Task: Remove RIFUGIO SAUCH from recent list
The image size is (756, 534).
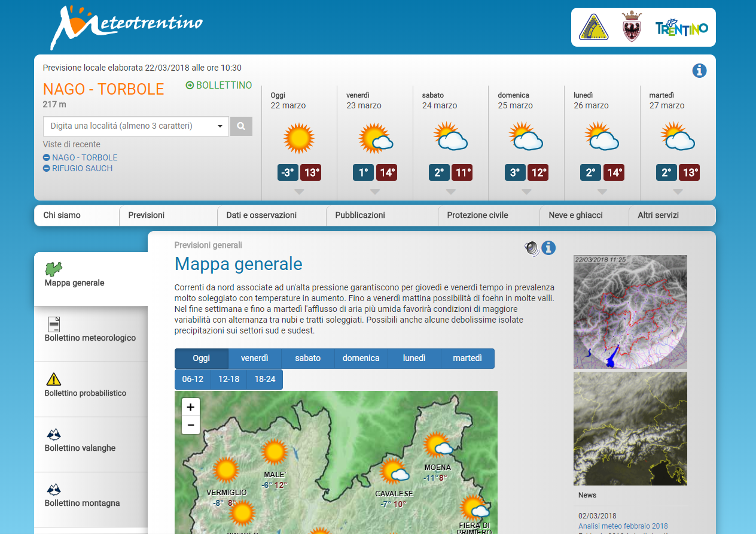Action: 47,168
